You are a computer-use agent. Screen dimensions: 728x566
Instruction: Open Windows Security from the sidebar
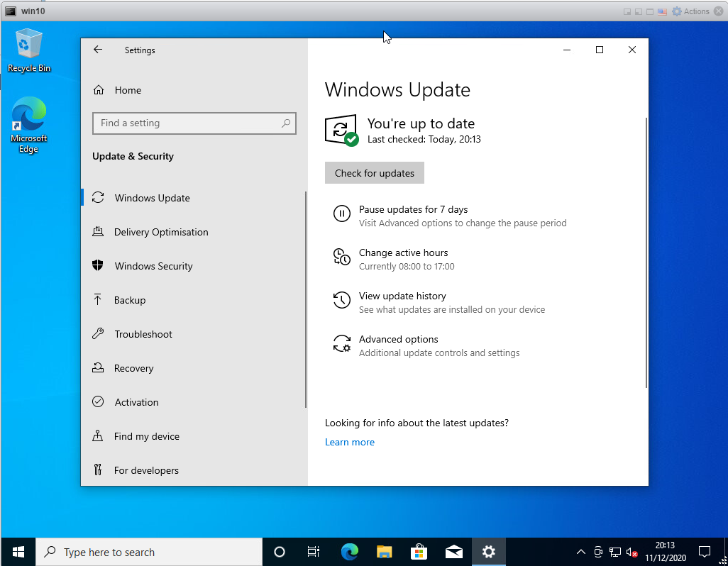pos(153,266)
